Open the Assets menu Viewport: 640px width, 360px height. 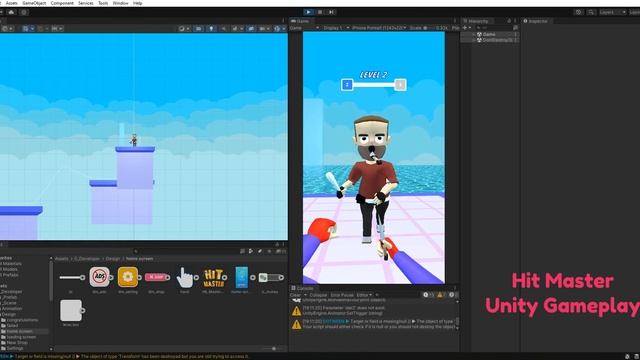(11, 3)
